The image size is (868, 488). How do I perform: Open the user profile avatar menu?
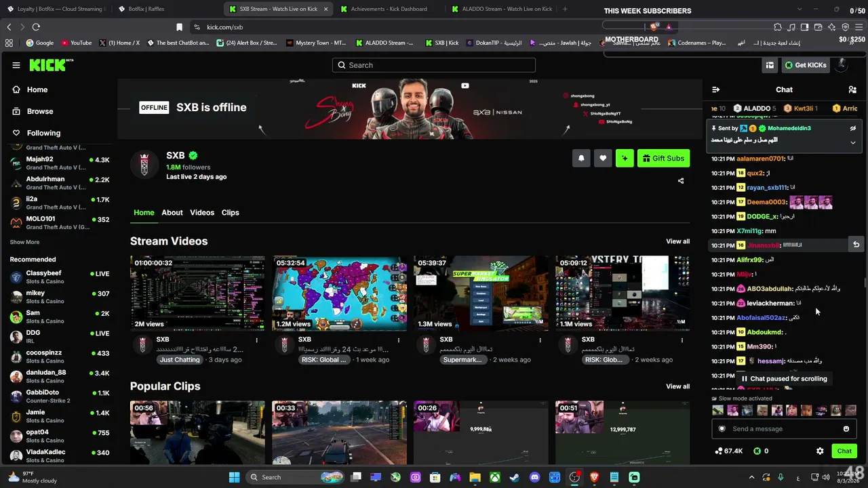point(842,64)
